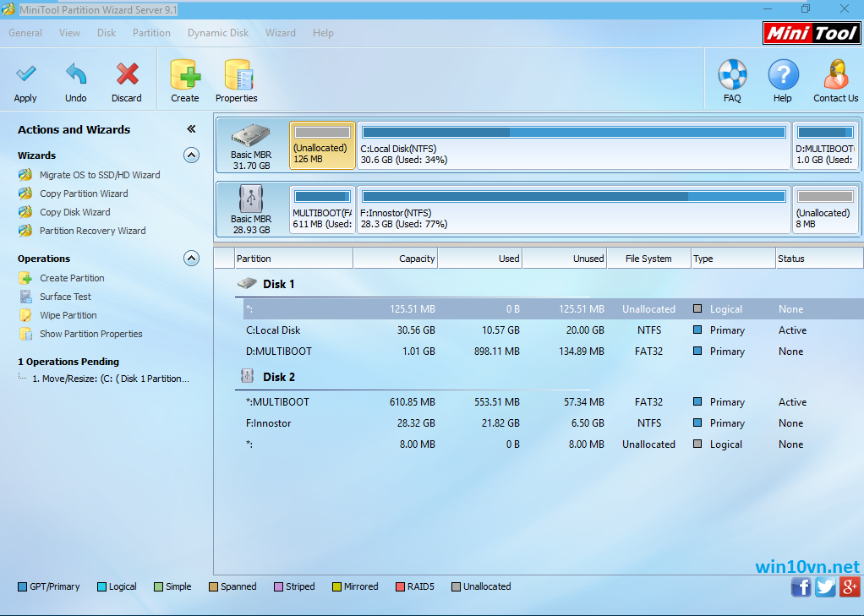The height and width of the screenshot is (616, 864).
Task: Open the FAQ lifebuoy icon
Action: coord(732,74)
